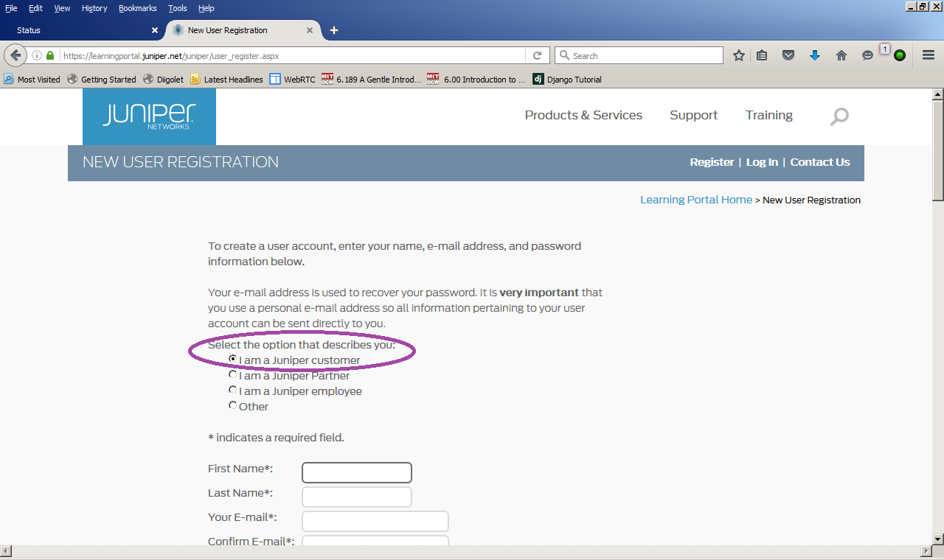Expand the Products & Services menu
Screen dimensions: 944x560
pos(583,115)
